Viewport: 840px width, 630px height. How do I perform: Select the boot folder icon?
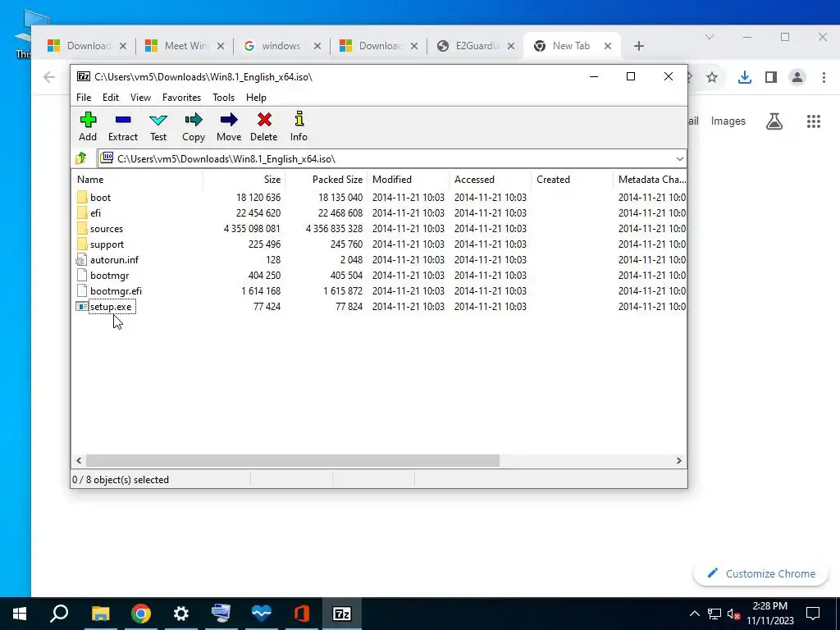click(82, 197)
